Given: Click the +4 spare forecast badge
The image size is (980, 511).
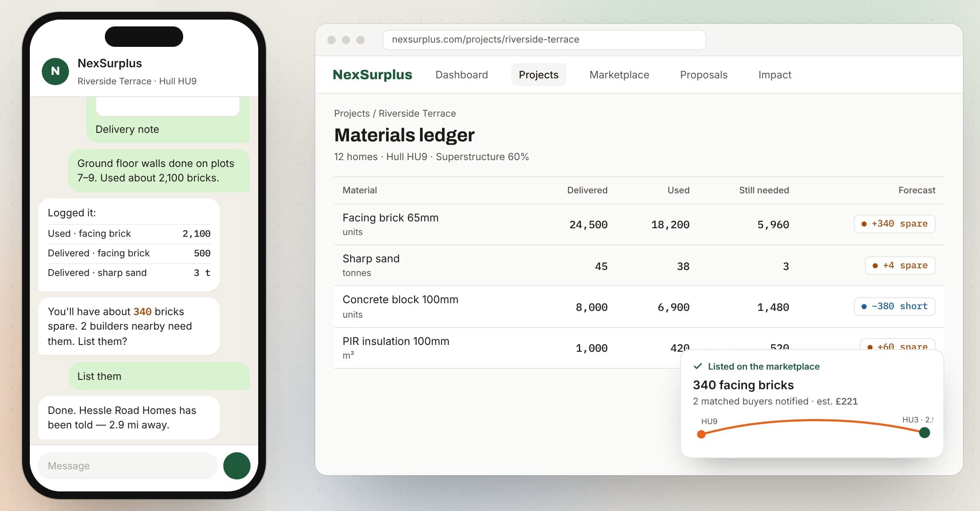Looking at the screenshot, I should pos(900,266).
